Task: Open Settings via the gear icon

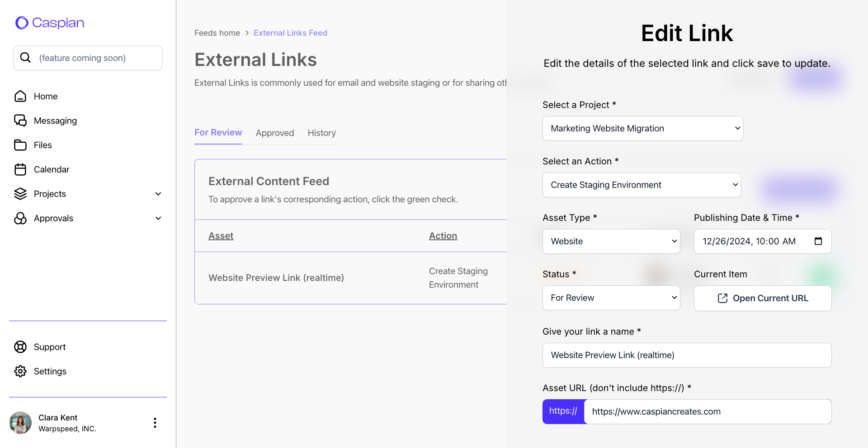Action: [20, 371]
